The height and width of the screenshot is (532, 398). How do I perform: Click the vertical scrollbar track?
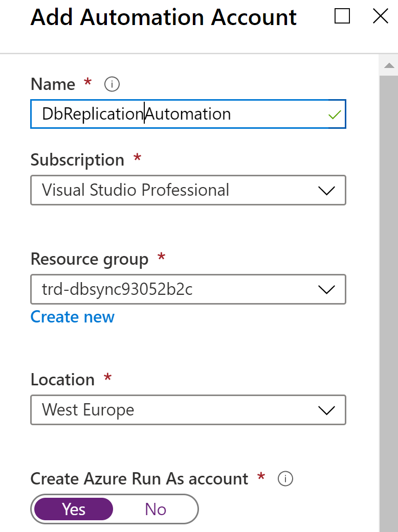[388, 307]
